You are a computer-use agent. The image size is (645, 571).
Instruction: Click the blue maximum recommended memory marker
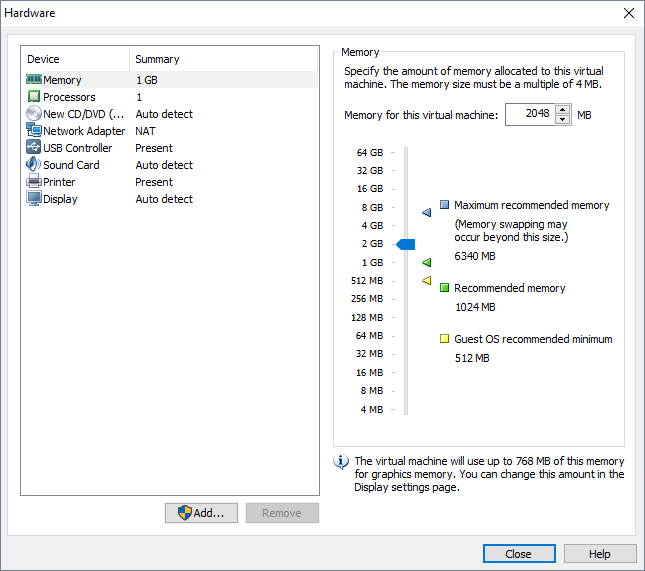click(x=426, y=212)
